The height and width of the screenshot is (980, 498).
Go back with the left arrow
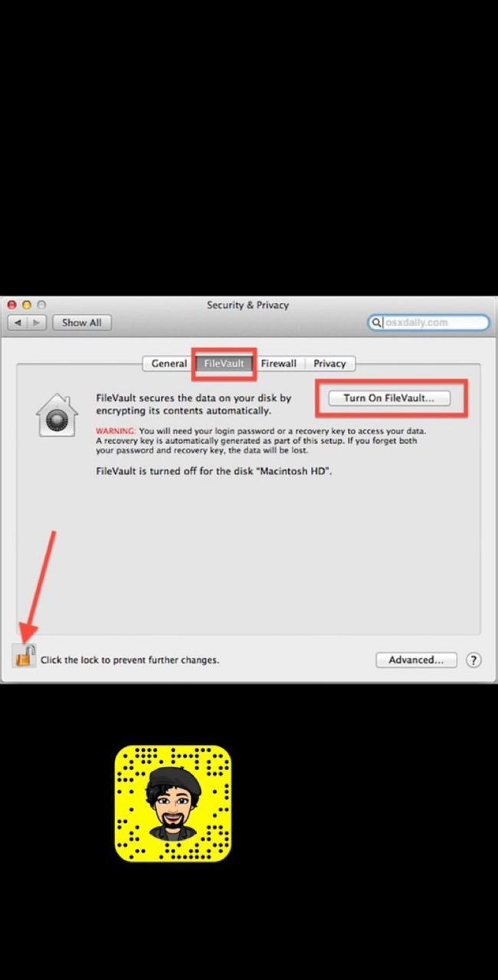(x=18, y=323)
